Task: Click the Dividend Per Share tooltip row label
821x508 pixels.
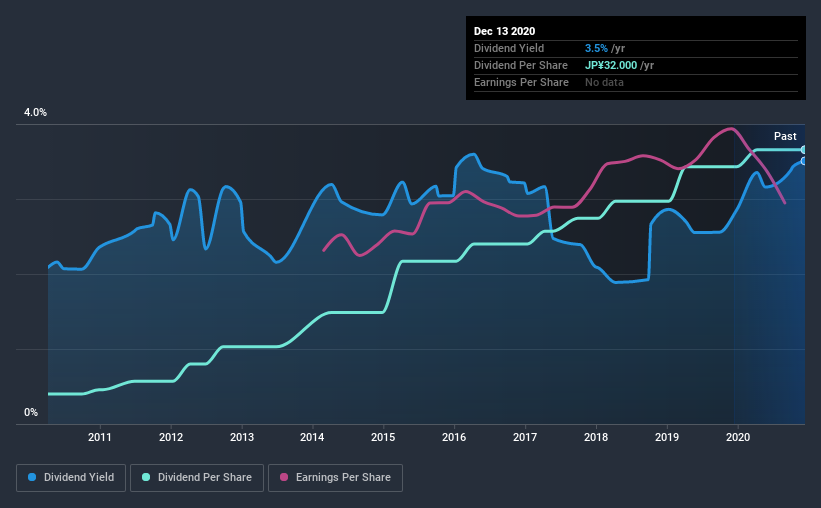Action: click(520, 65)
